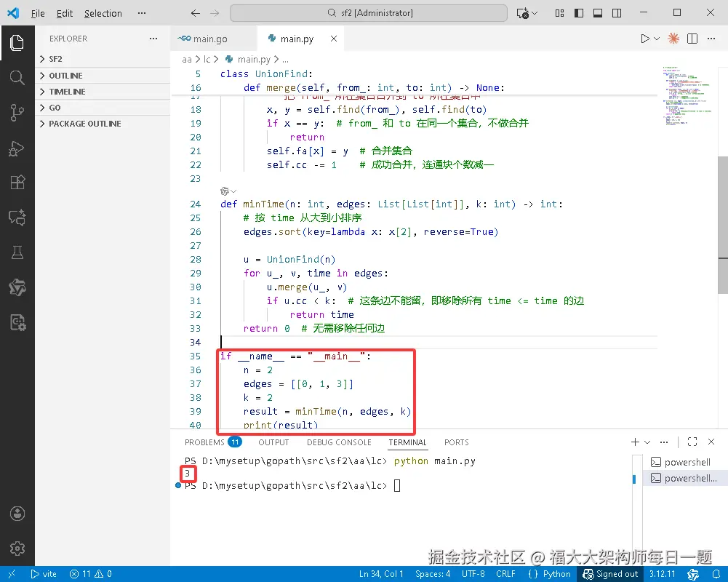This screenshot has height=582, width=728.
Task: Open the Extensions view
Action: (17, 183)
